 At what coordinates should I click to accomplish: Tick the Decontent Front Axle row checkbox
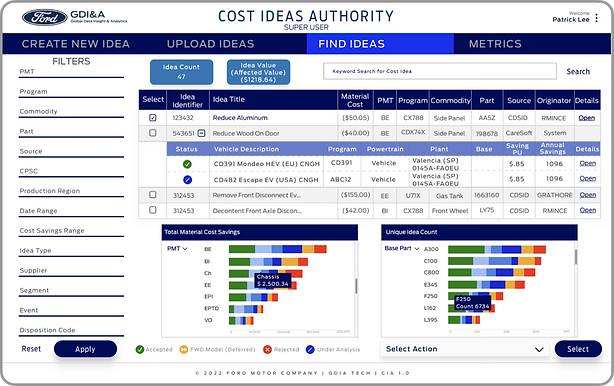coord(153,210)
